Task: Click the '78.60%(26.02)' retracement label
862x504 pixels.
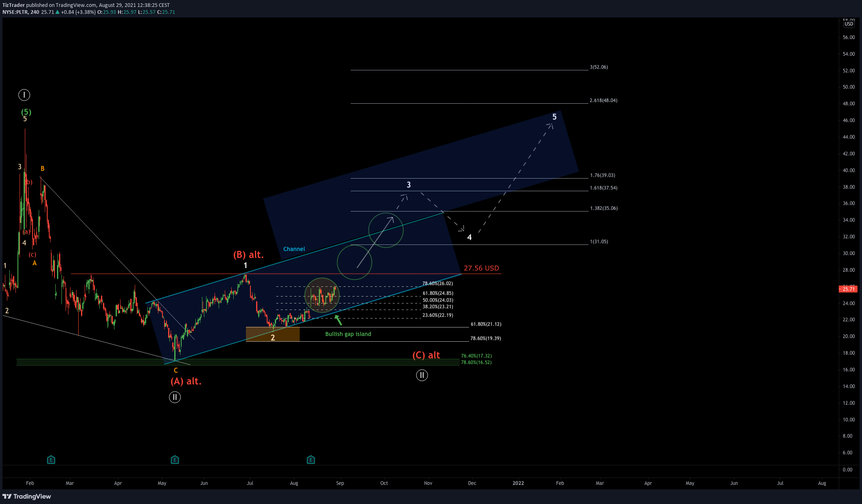Action: click(437, 284)
